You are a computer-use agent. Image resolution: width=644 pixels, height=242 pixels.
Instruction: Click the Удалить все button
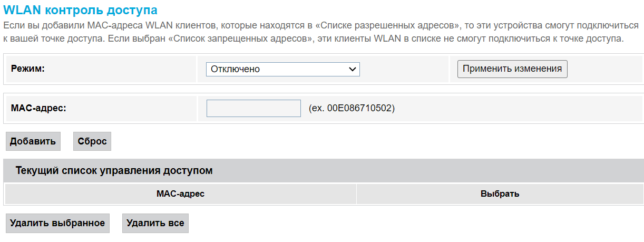[x=155, y=223]
